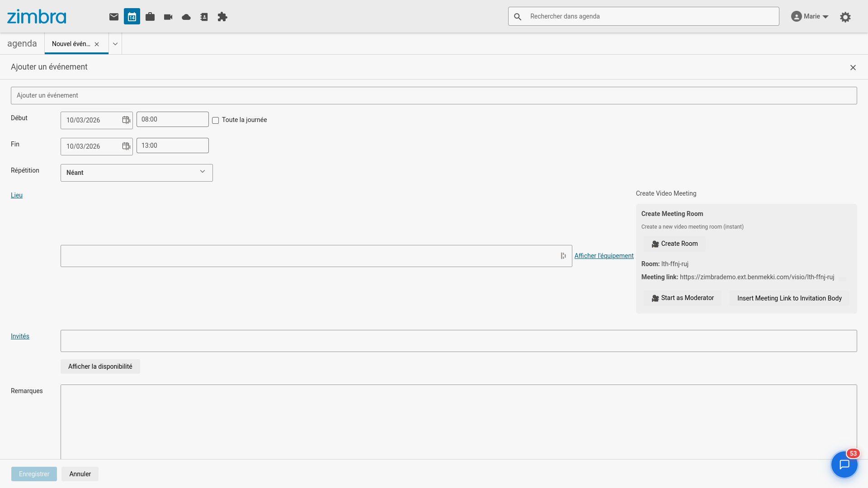Click the Afficher la disponibilité button
The height and width of the screenshot is (488, 868).
tap(100, 366)
